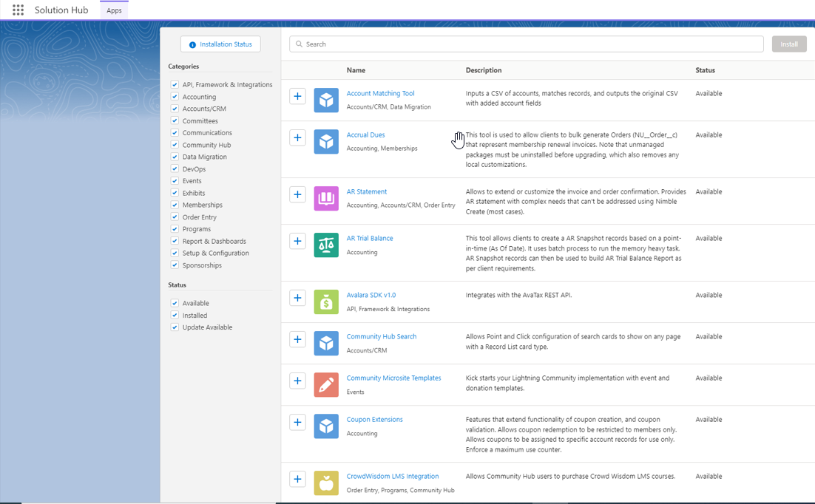Click the AR Statement purple book icon
Screen dimensions: 815x504
coord(326,198)
